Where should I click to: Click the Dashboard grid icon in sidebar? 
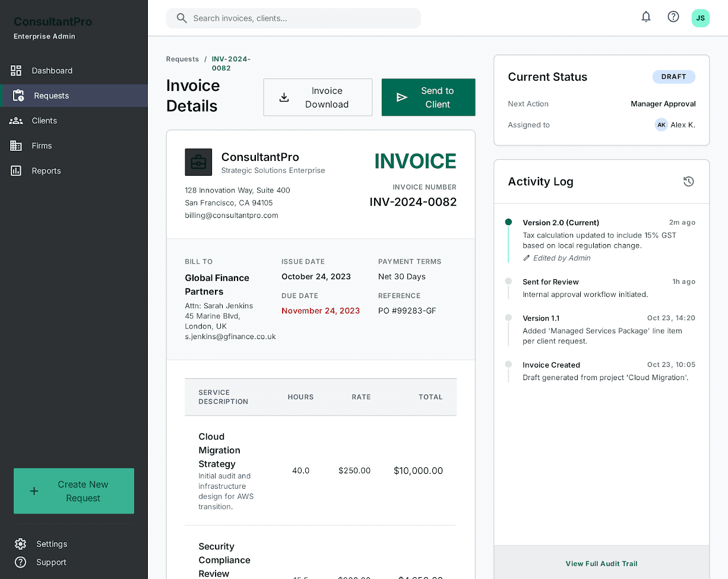point(16,71)
